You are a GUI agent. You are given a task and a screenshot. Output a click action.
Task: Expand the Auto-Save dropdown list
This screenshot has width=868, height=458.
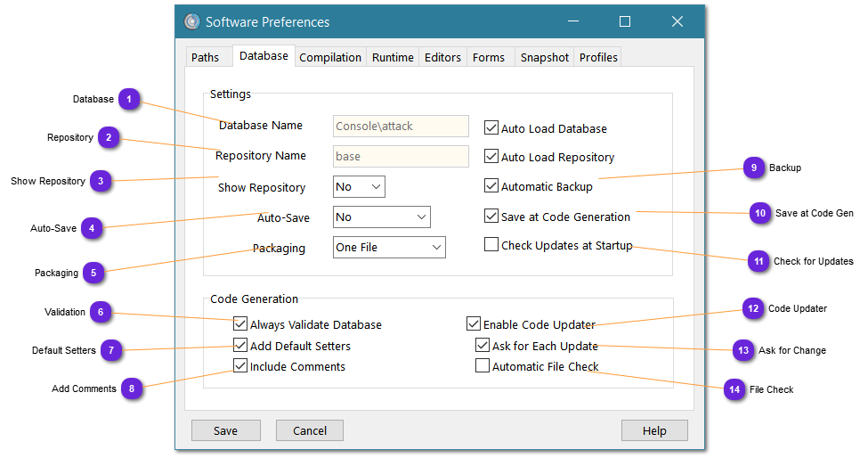[x=381, y=217]
